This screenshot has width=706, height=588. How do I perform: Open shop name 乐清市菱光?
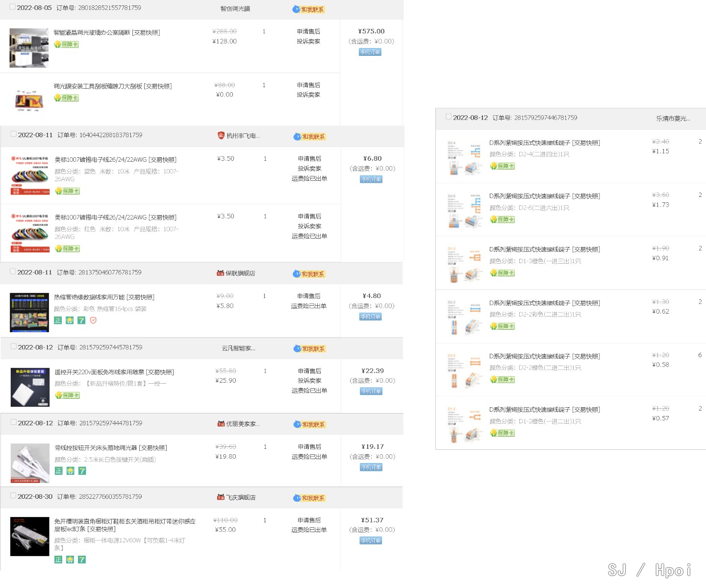[673, 119]
